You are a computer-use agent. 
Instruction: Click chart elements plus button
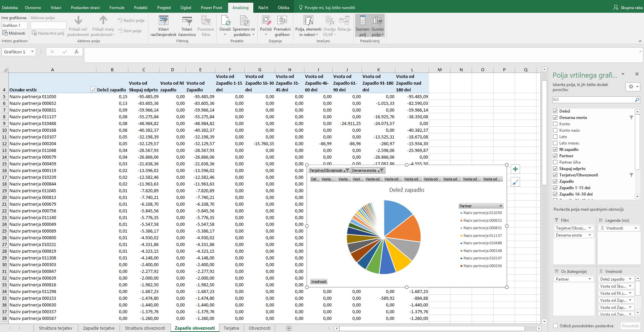click(515, 169)
